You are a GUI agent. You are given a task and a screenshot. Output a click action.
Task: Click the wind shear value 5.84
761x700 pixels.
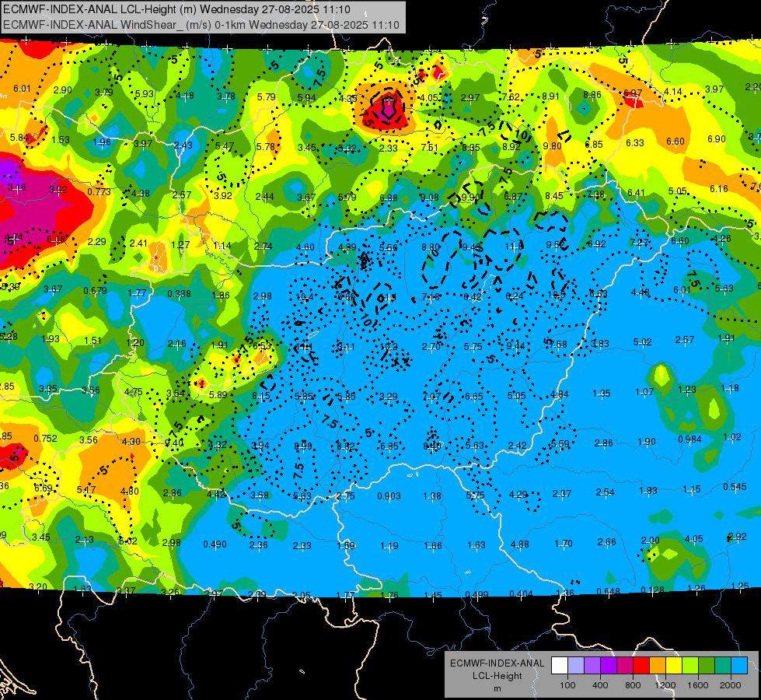19,138
